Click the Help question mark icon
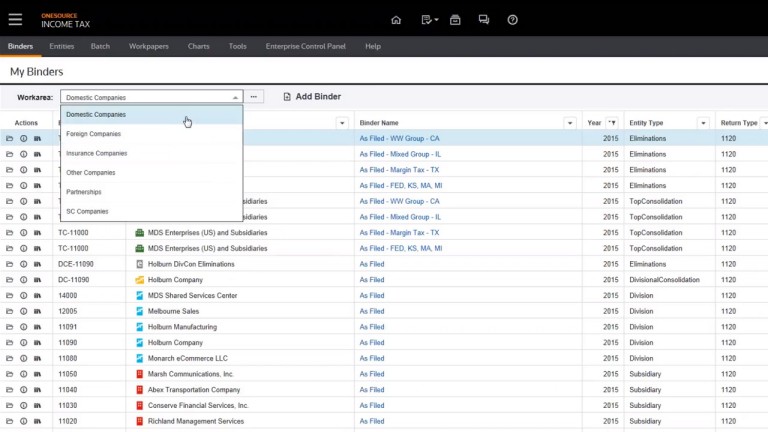 [513, 19]
